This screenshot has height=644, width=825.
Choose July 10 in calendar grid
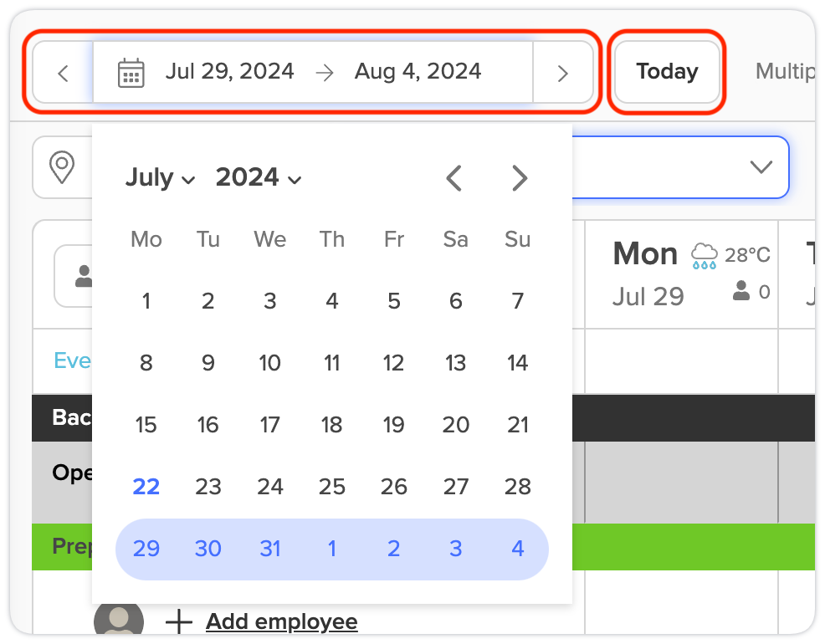pyautogui.click(x=270, y=363)
